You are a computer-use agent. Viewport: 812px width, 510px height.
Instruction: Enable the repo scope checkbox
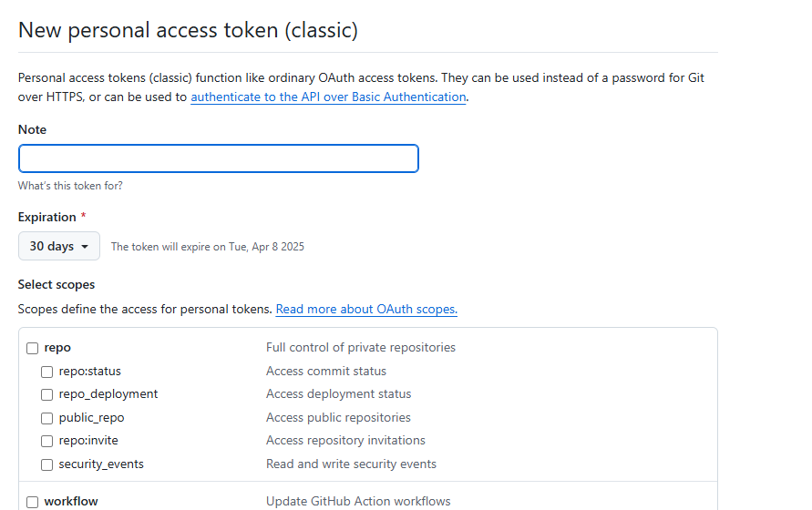pyautogui.click(x=33, y=348)
